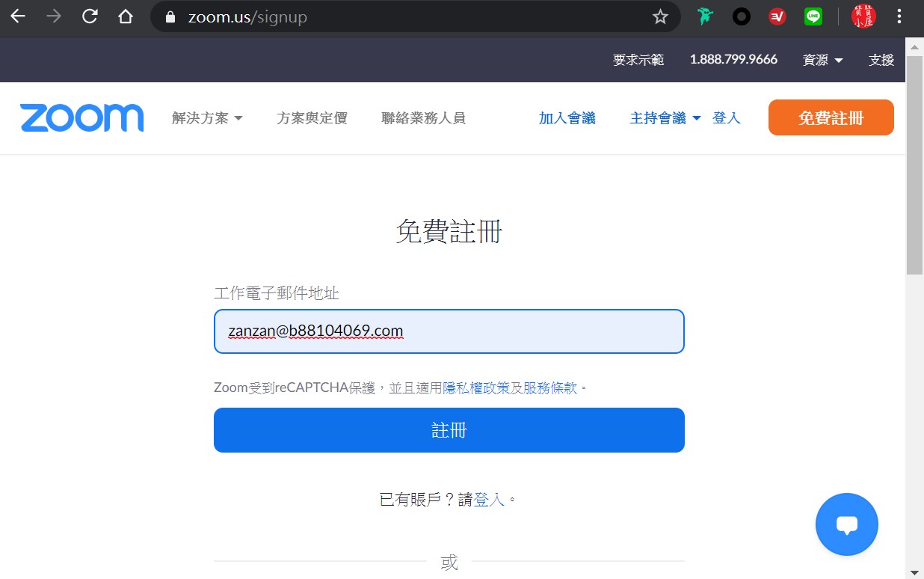Click page scrollbar thumb
Viewport: 924px width, 579px height.
pyautogui.click(x=914, y=165)
